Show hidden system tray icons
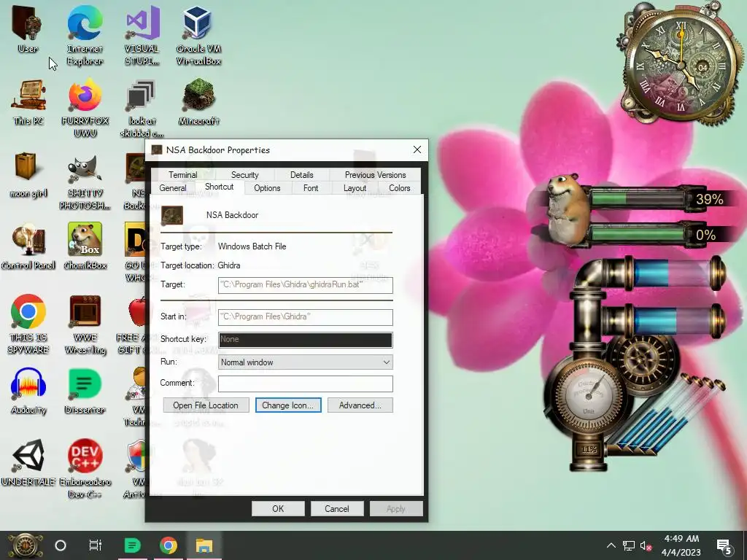The height and width of the screenshot is (560, 747). pos(611,545)
